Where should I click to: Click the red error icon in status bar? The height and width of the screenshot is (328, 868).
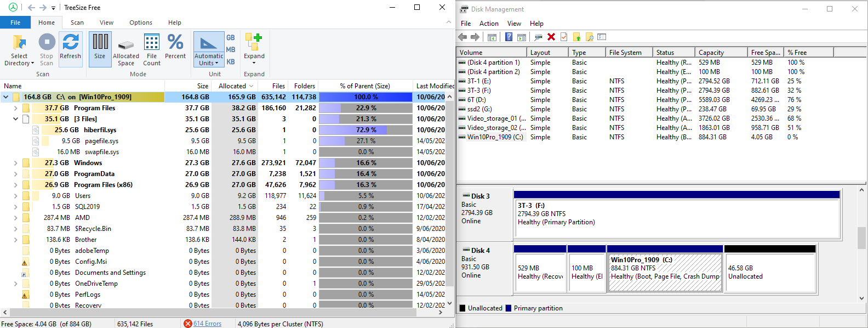188,324
